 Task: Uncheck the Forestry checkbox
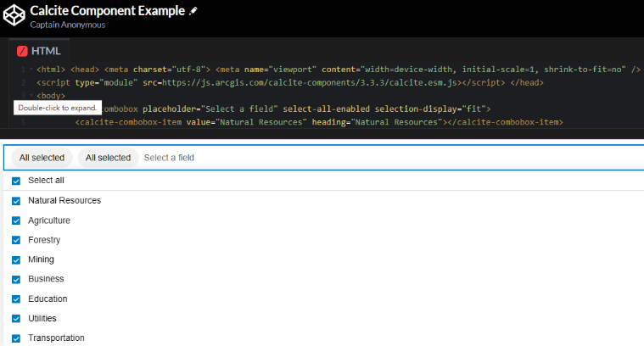pos(16,240)
